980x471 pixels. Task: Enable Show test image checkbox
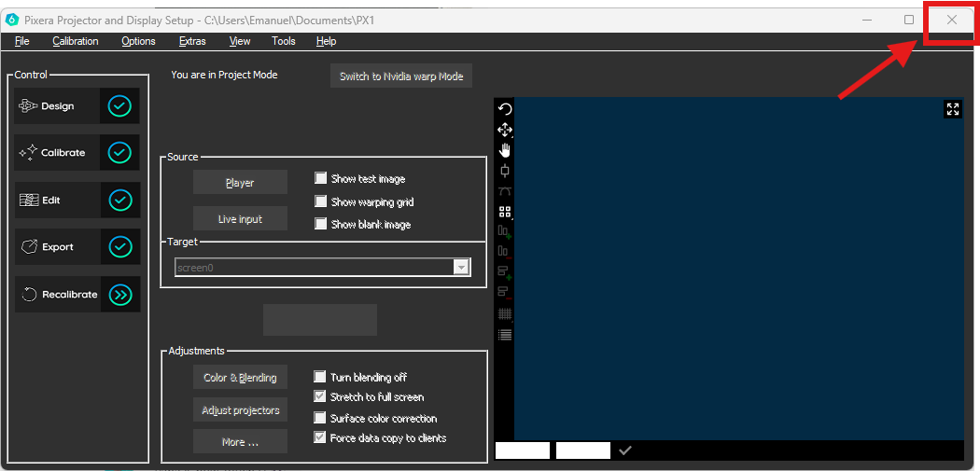coord(321,178)
